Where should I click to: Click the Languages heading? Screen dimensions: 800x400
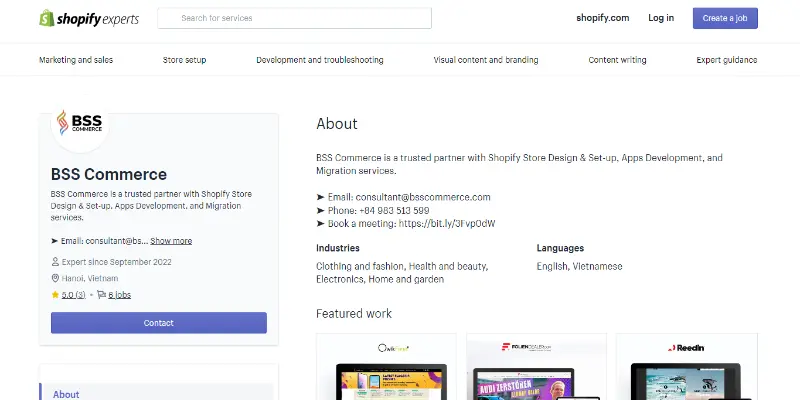pyautogui.click(x=560, y=248)
